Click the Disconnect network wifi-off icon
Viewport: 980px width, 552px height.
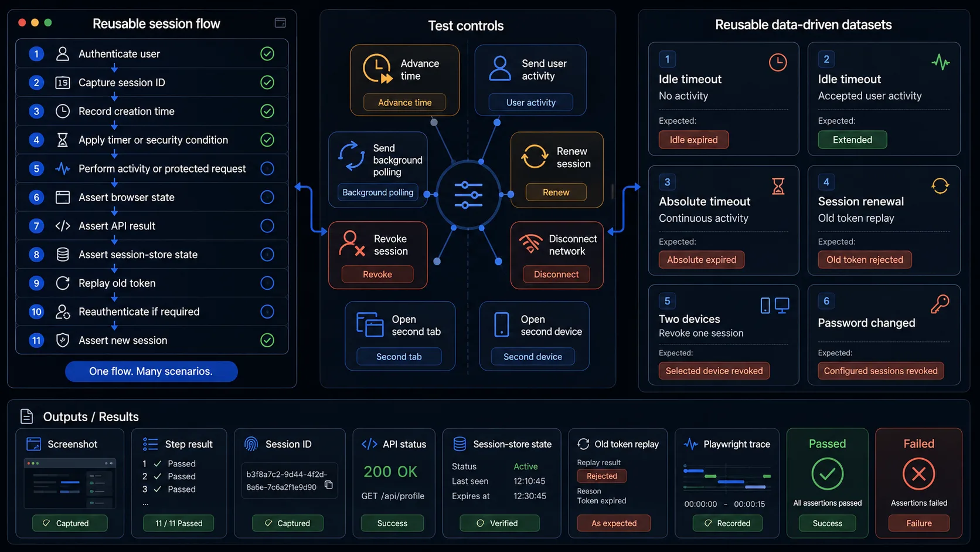click(x=531, y=243)
